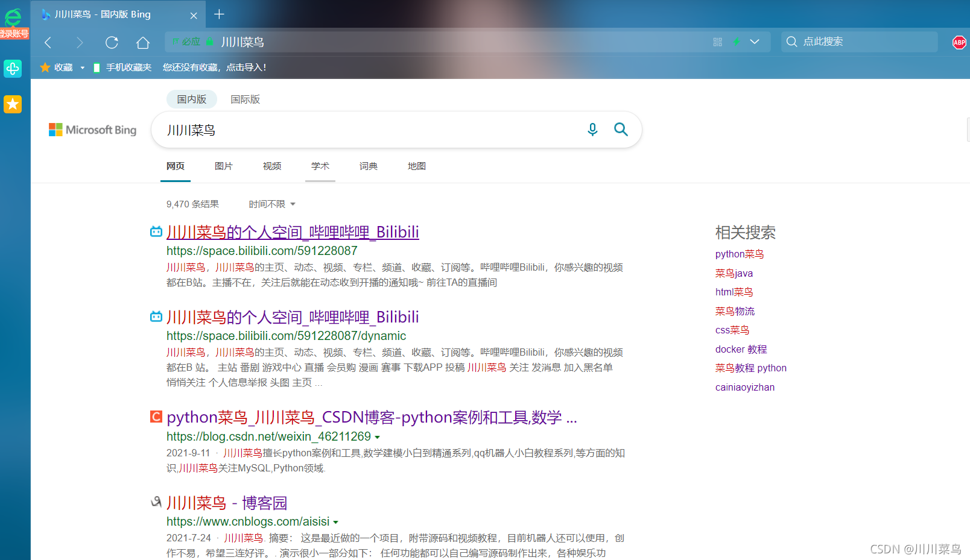Click the CSDN red C icon
This screenshot has height=560, width=970.
156,417
